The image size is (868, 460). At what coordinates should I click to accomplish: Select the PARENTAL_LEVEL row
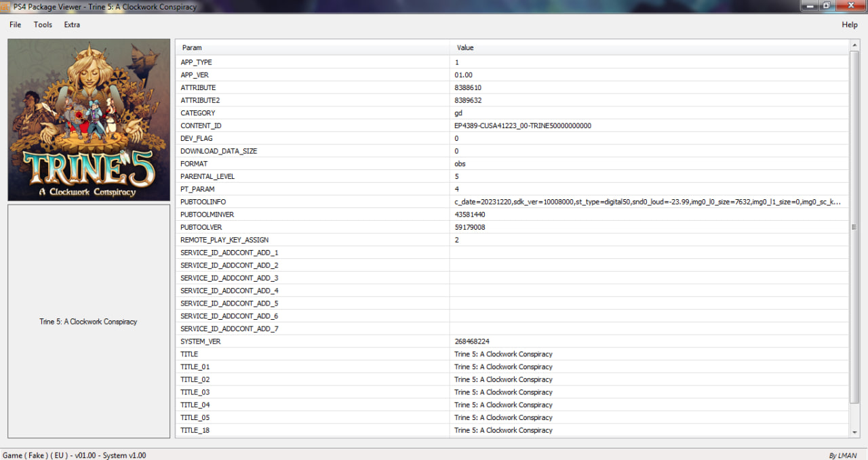coord(512,176)
